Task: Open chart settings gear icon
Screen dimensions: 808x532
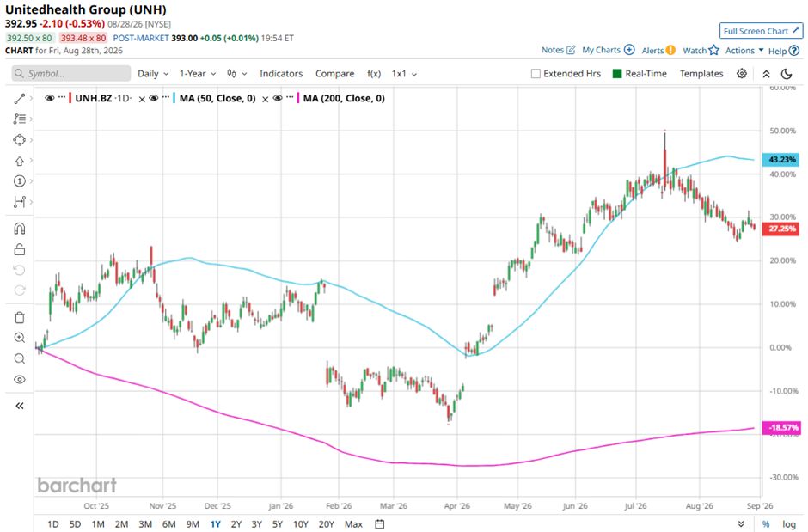Action: [x=742, y=74]
